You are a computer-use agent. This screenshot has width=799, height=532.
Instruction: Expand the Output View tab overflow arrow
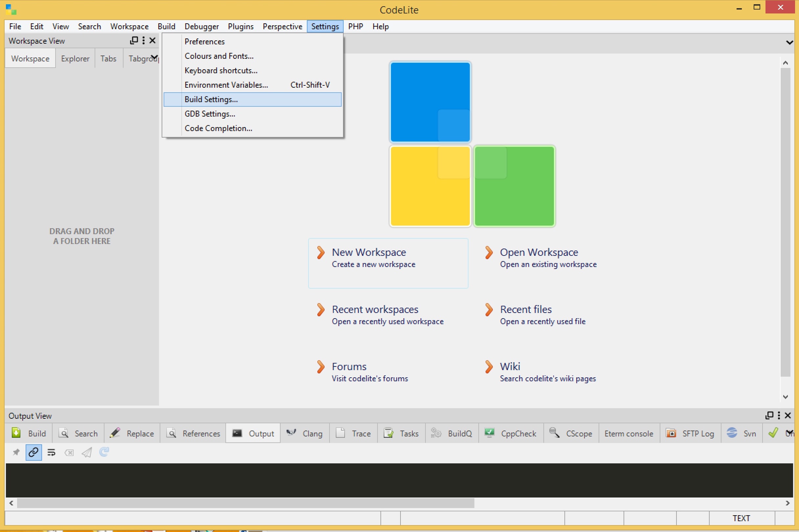tap(789, 432)
